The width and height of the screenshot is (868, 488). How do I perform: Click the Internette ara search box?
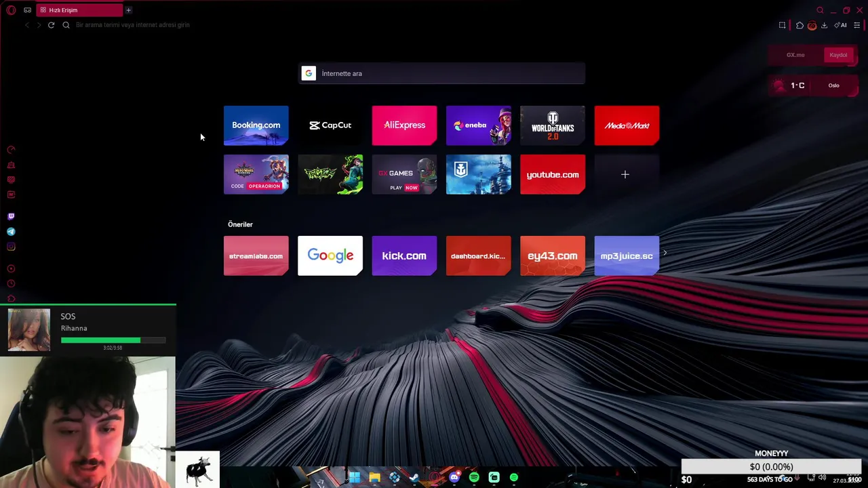[442, 73]
